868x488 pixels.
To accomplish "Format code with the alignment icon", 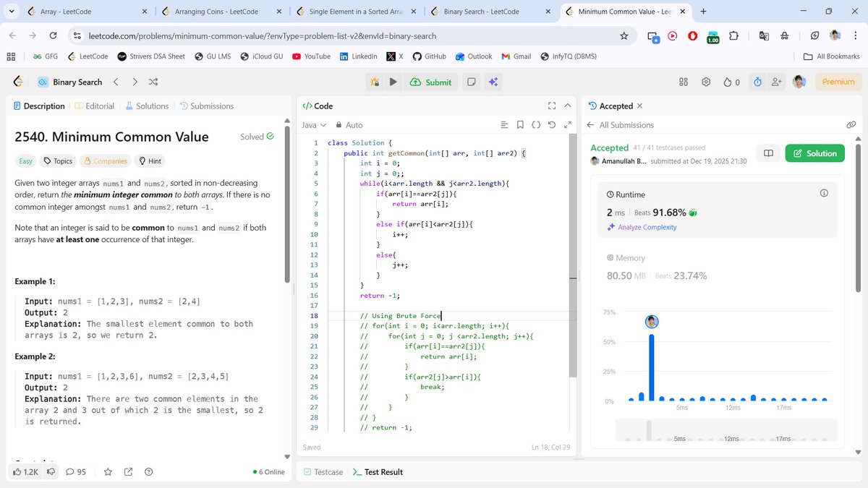I will (x=504, y=124).
